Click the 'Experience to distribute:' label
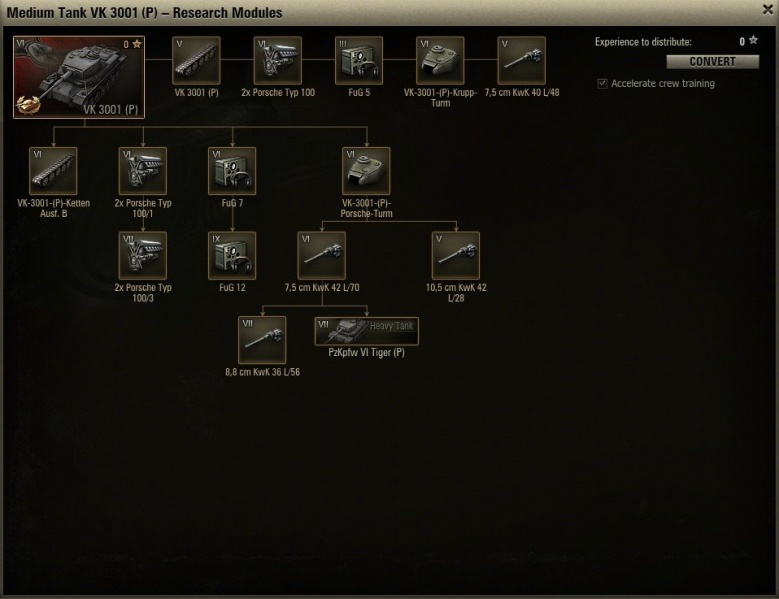 click(643, 42)
